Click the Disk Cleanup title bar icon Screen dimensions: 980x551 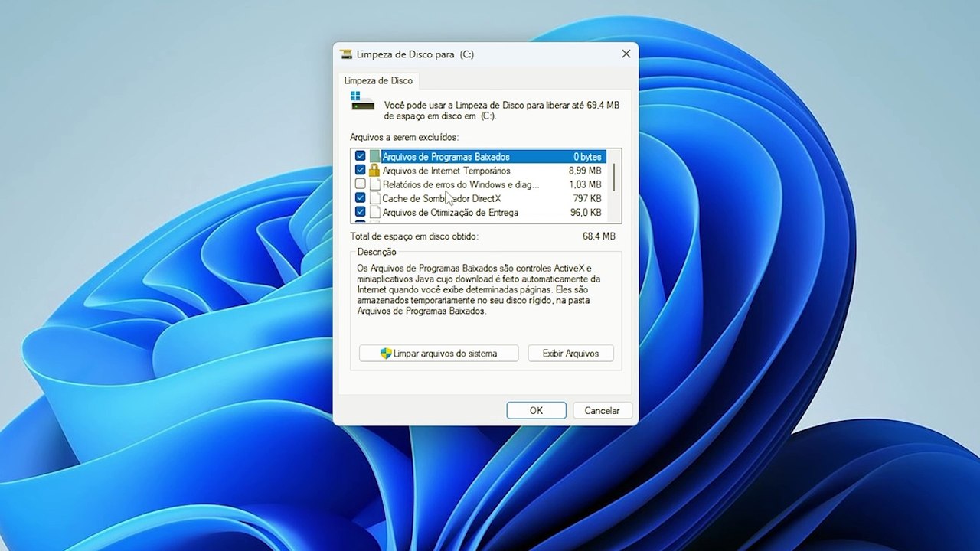(347, 54)
